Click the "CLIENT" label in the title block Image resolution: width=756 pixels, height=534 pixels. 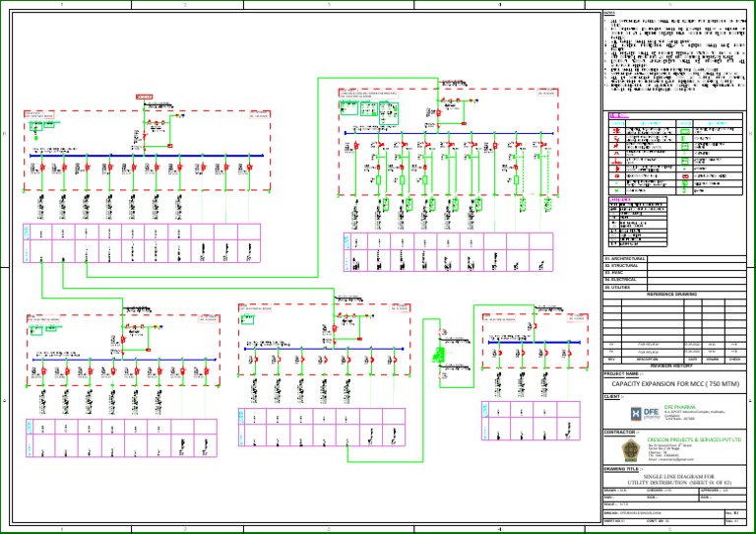(612, 397)
